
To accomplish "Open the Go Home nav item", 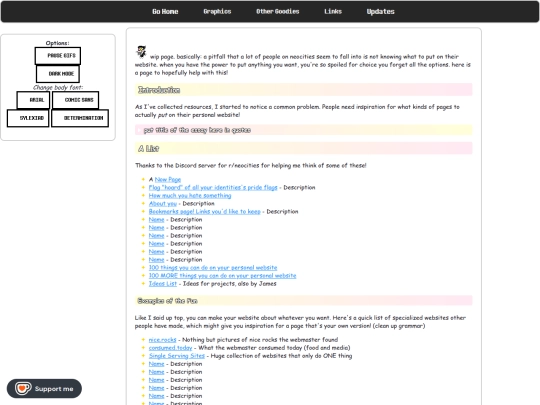I will [x=165, y=11].
